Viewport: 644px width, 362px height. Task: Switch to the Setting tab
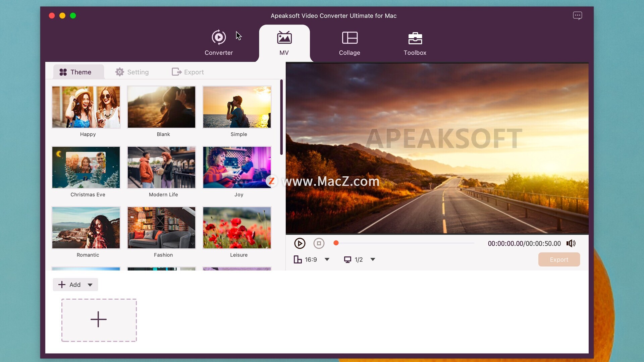tap(132, 72)
